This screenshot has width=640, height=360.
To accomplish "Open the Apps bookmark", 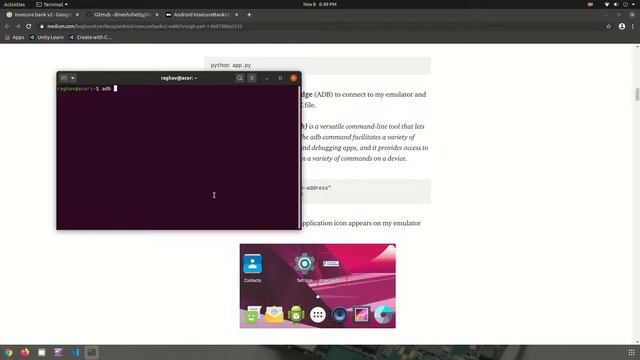I will (x=14, y=37).
